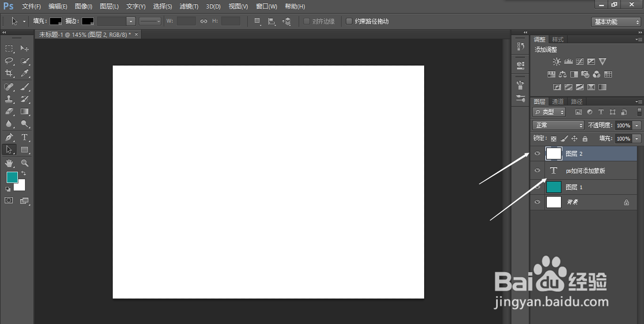644x324 pixels.
Task: Select the Hand tool
Action: [9, 163]
